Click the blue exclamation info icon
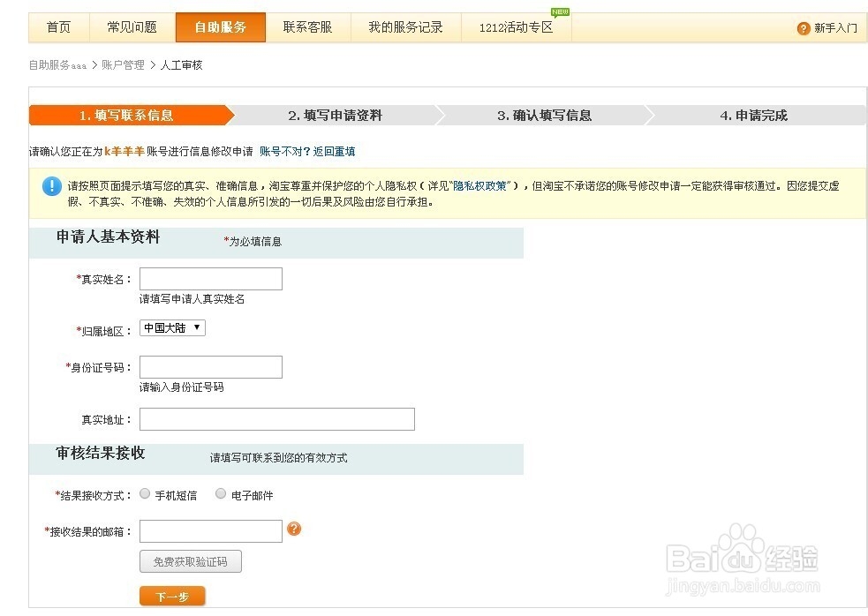This screenshot has height=616, width=868. 52,186
